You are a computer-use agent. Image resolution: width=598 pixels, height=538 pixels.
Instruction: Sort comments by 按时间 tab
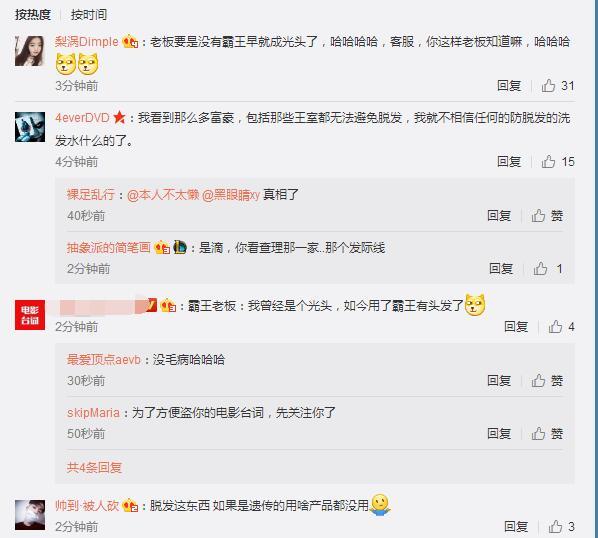click(88, 14)
